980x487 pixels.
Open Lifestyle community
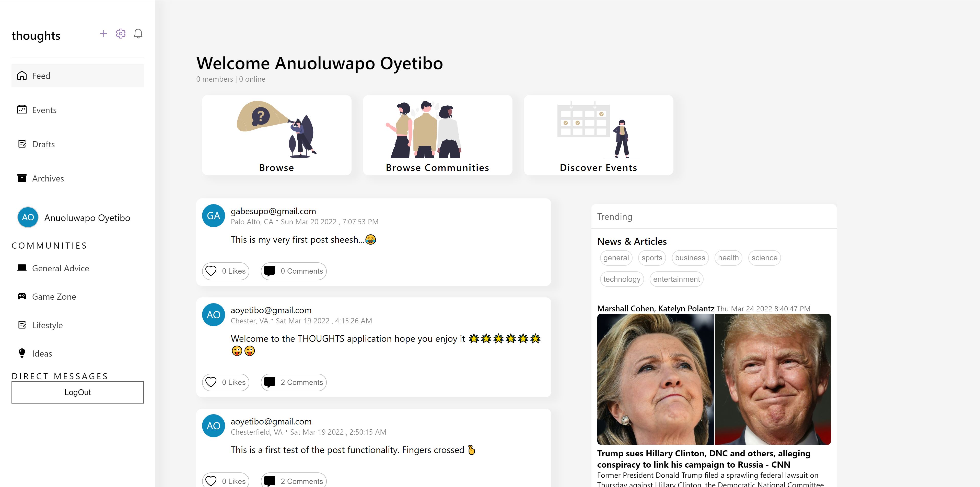point(78,325)
